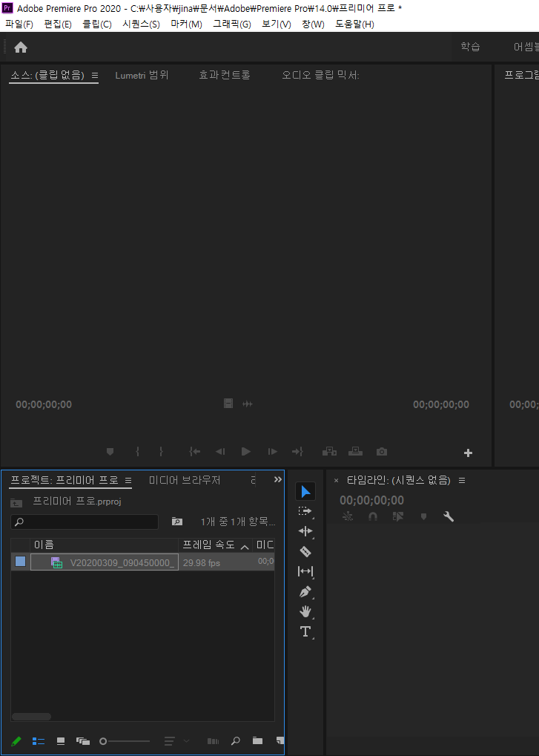
Task: Play the Source monitor clip
Action: tap(245, 452)
